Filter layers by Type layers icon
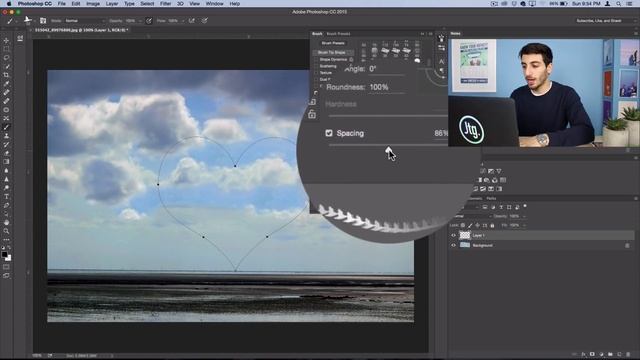This screenshot has height=360, width=640. 501,207
